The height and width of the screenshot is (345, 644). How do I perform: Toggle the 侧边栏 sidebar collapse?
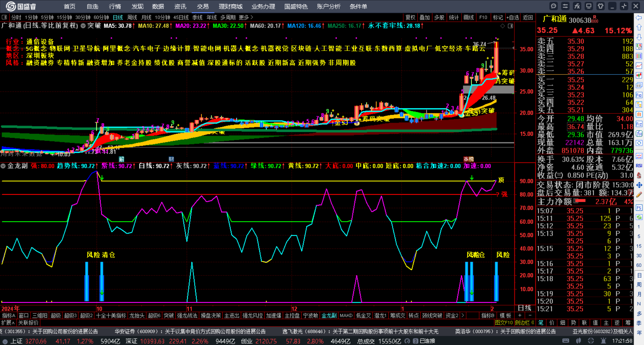click(525, 323)
